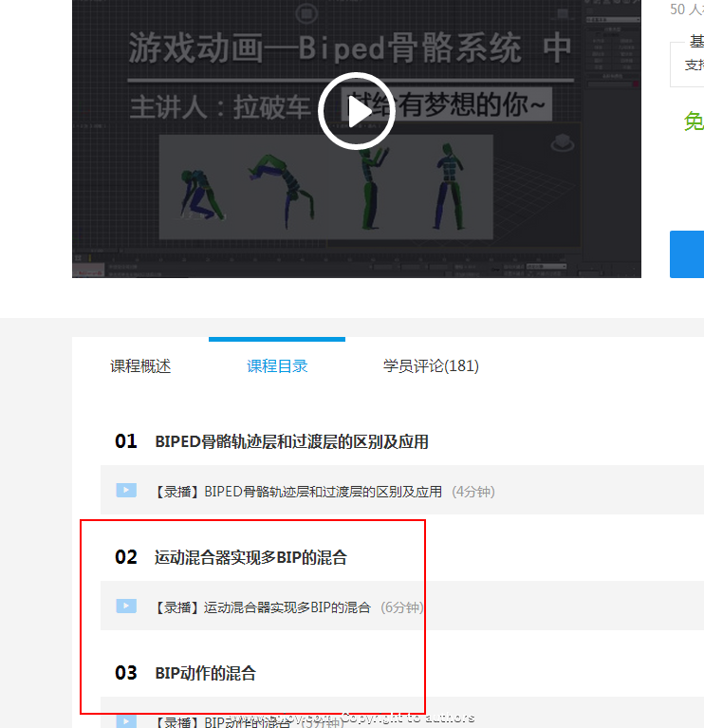Open lesson 【录播】BIPED骨骼轨迹层和过渡层的区别及应用
Screen dimensions: 704x728
[297, 492]
